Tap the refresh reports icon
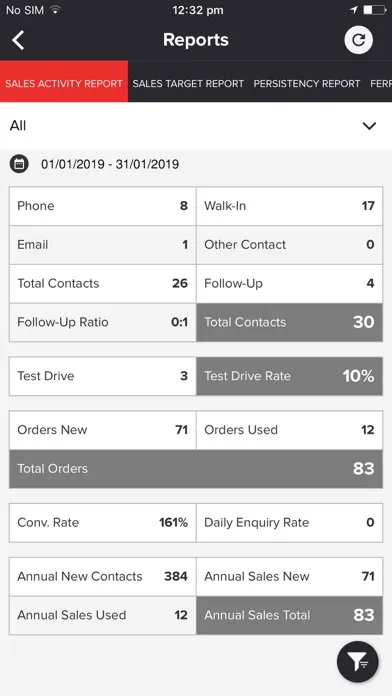Viewport: 392px width, 696px height. pos(358,40)
